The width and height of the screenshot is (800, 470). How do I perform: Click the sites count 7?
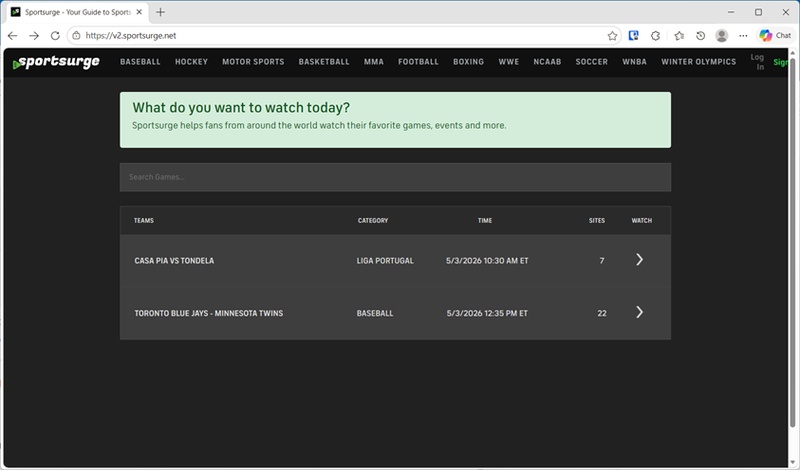pos(602,261)
